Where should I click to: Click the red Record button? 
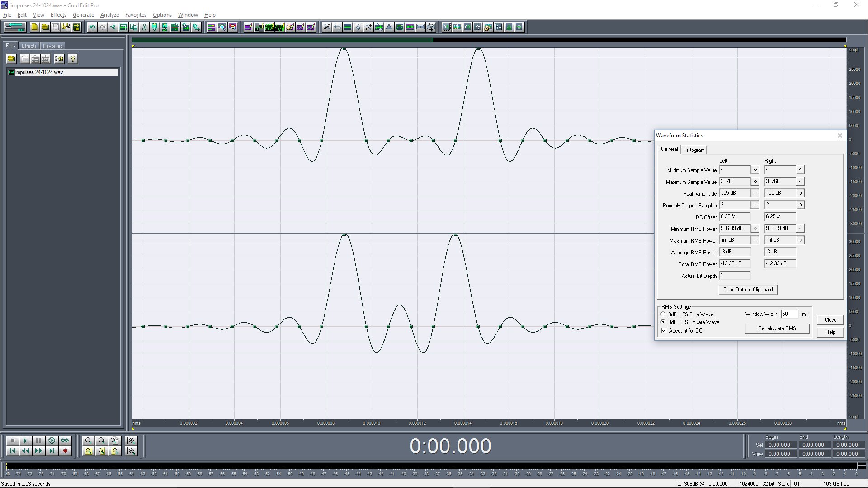(x=65, y=451)
